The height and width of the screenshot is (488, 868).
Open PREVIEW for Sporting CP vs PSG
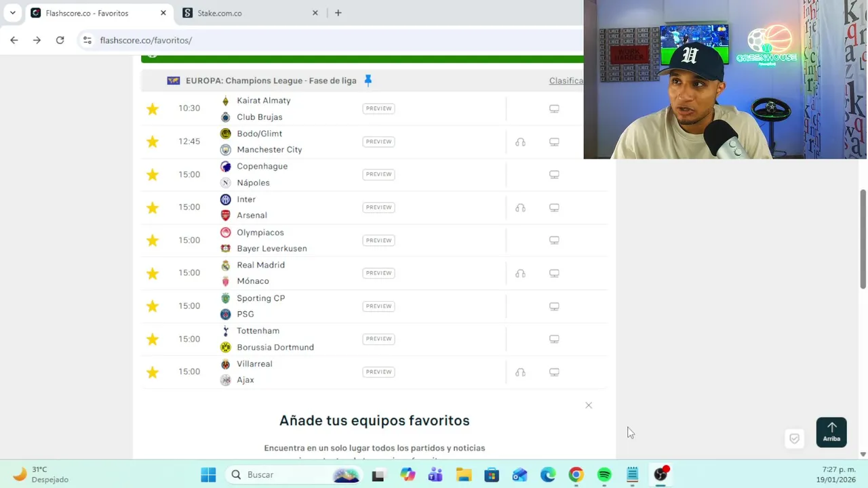[378, 306]
